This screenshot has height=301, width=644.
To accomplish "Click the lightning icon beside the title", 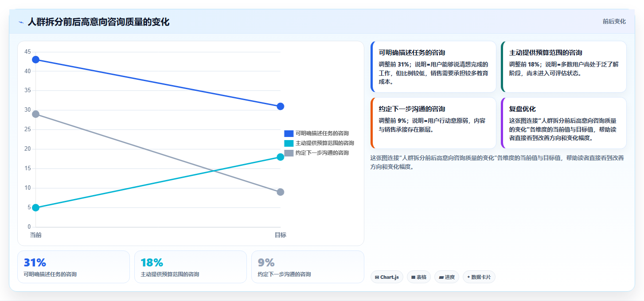I will (x=21, y=22).
